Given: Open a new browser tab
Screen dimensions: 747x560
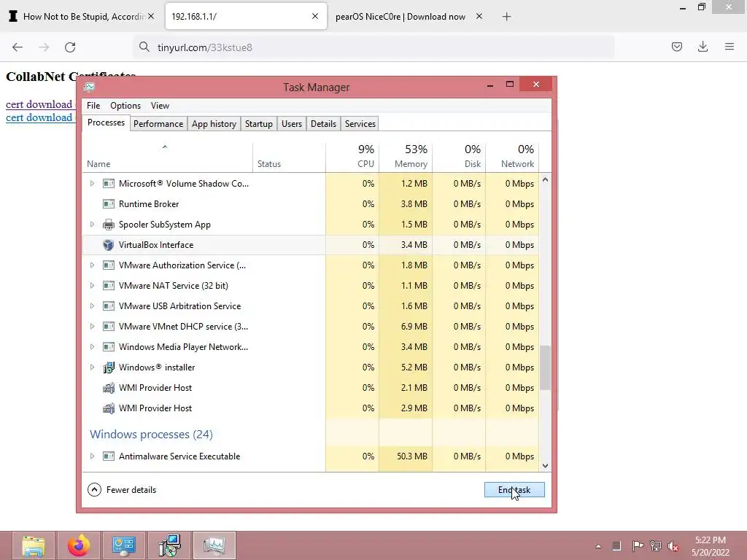Looking at the screenshot, I should (506, 17).
